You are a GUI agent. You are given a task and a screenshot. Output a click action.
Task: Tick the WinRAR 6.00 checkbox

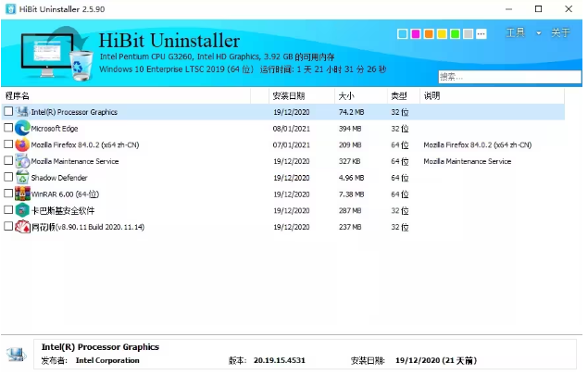click(8, 194)
